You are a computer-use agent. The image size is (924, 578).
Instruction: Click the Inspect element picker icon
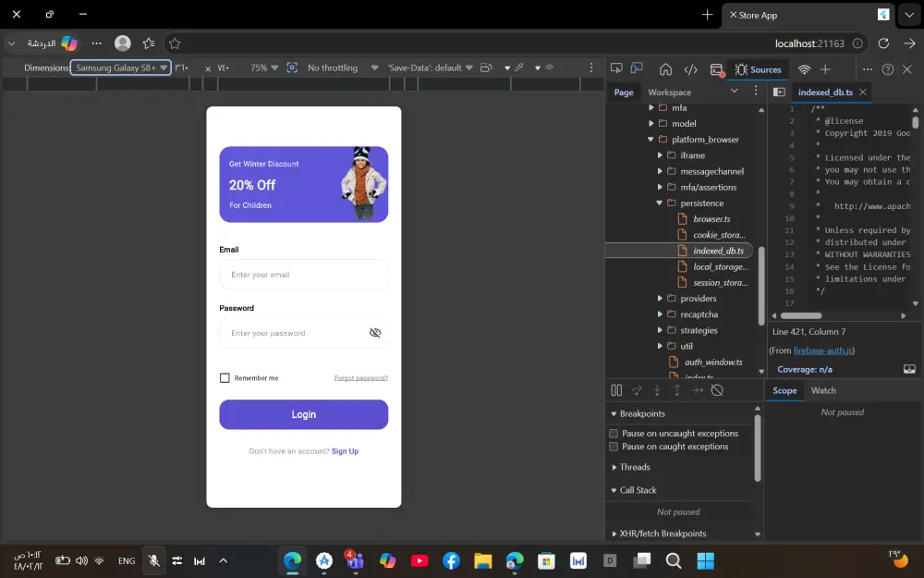(616, 68)
